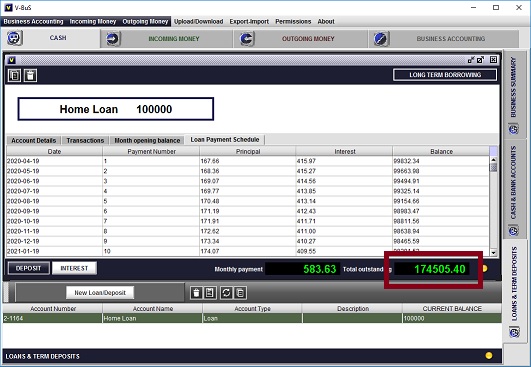Click the trash icon beside copy icon
The height and width of the screenshot is (367, 531).
[x=30, y=75]
